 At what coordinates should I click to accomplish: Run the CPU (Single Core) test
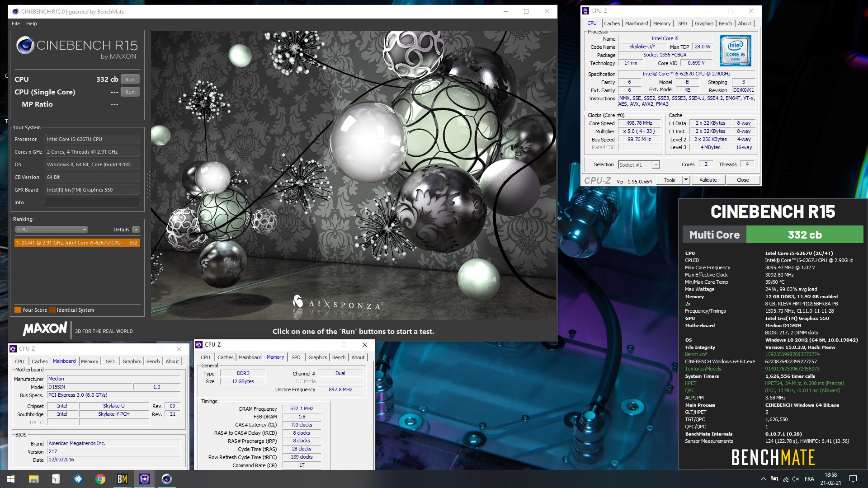tap(130, 92)
